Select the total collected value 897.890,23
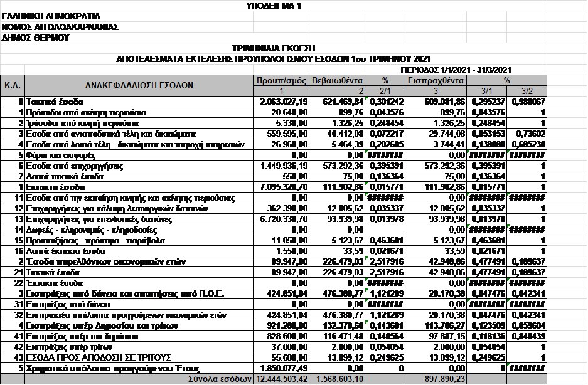588x385 pixels. tap(436, 379)
